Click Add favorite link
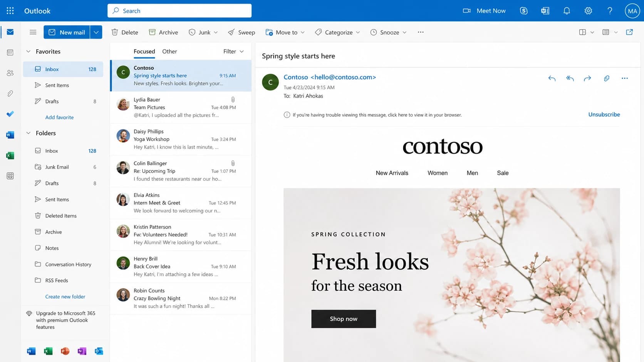The height and width of the screenshot is (362, 644). coord(59,117)
